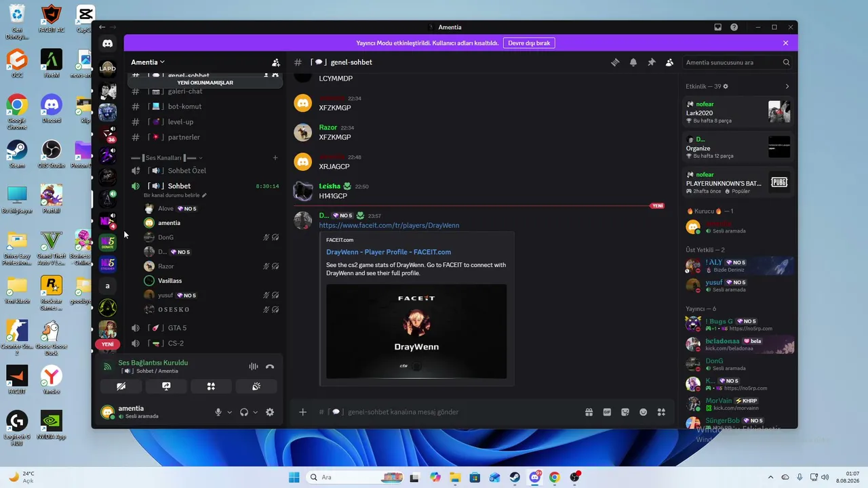Screen dimensions: 868x488
Task: Open the faceit.com DrayWenn URL link
Action: 389,226
